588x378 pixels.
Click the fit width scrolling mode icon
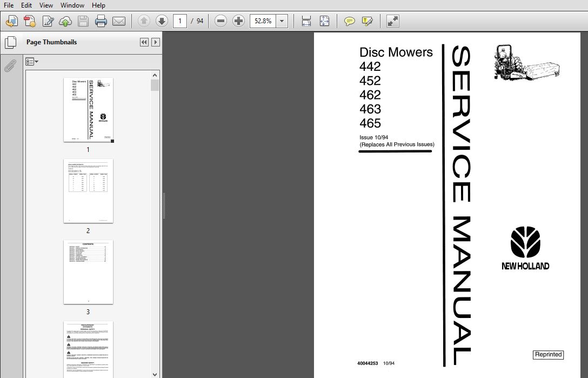(x=306, y=21)
